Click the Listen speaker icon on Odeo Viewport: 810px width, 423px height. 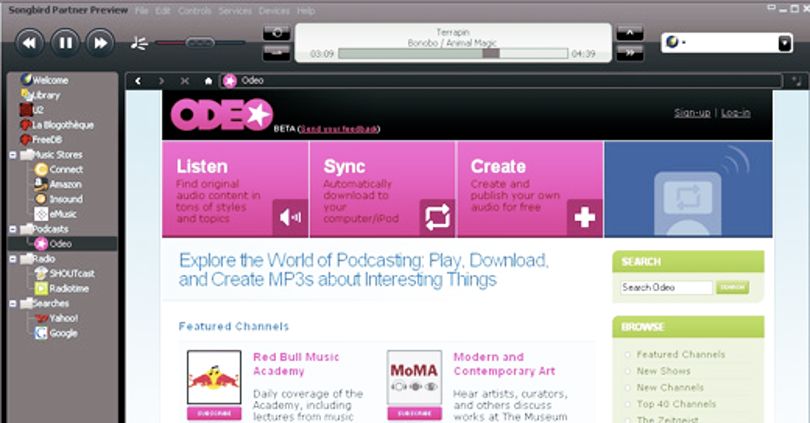(x=290, y=217)
